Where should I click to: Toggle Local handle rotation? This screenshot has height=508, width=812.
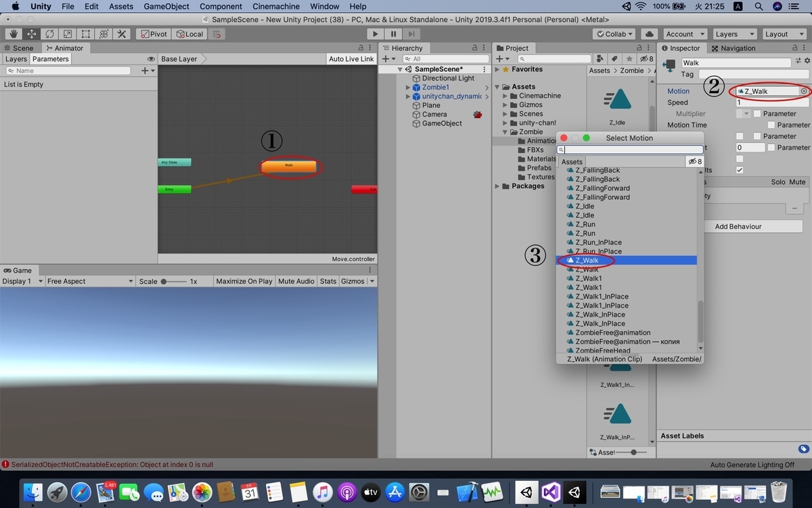coord(189,34)
